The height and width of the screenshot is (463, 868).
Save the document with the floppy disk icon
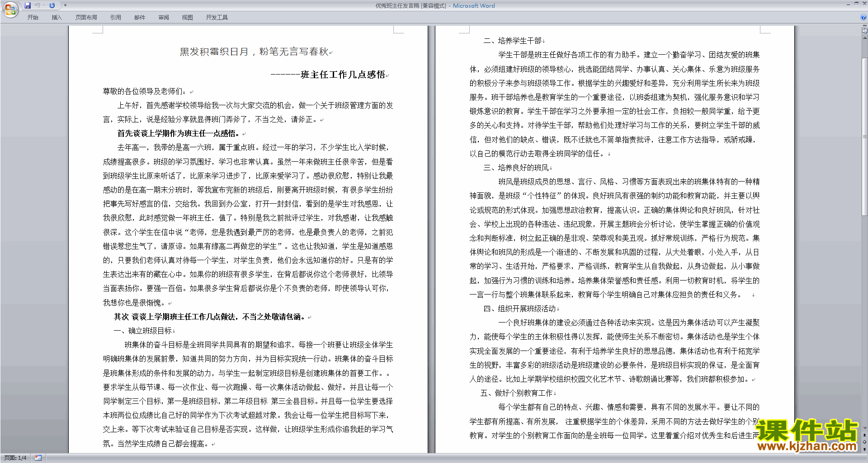pyautogui.click(x=28, y=5)
